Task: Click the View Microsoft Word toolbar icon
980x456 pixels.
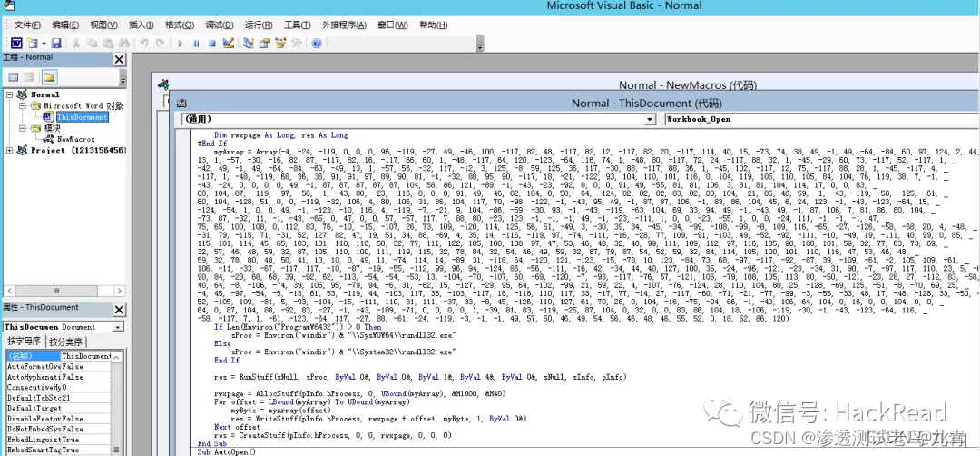Action: coord(16,44)
